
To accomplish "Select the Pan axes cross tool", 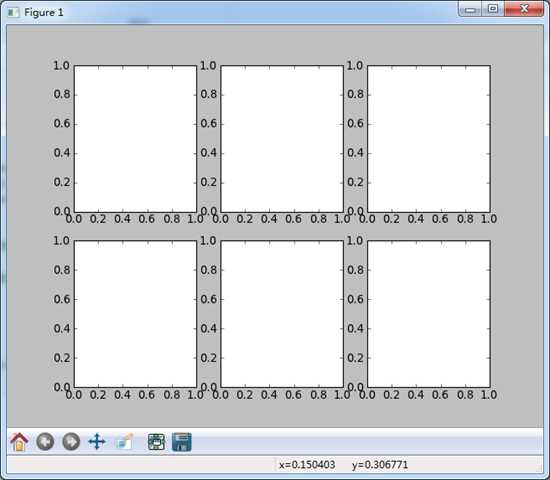I will tap(97, 442).
